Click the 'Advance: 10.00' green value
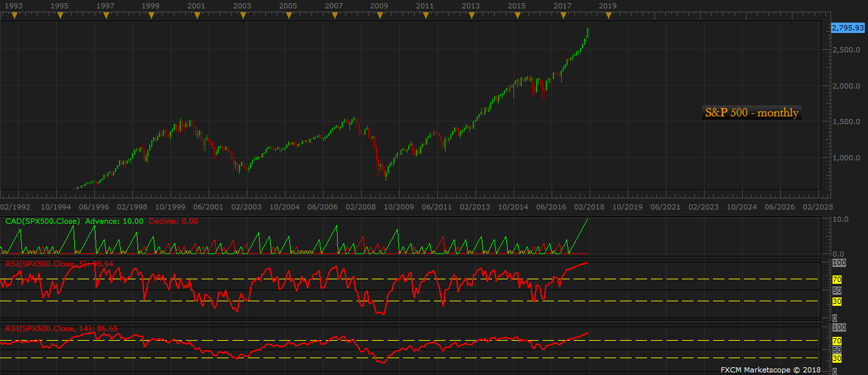868x375 pixels. click(116, 221)
